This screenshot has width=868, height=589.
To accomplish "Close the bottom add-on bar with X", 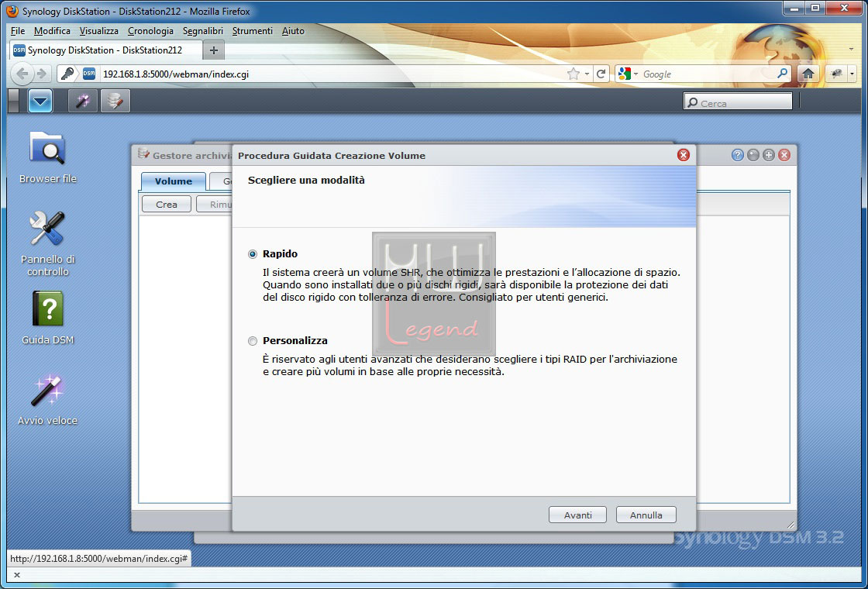I will coord(16,575).
